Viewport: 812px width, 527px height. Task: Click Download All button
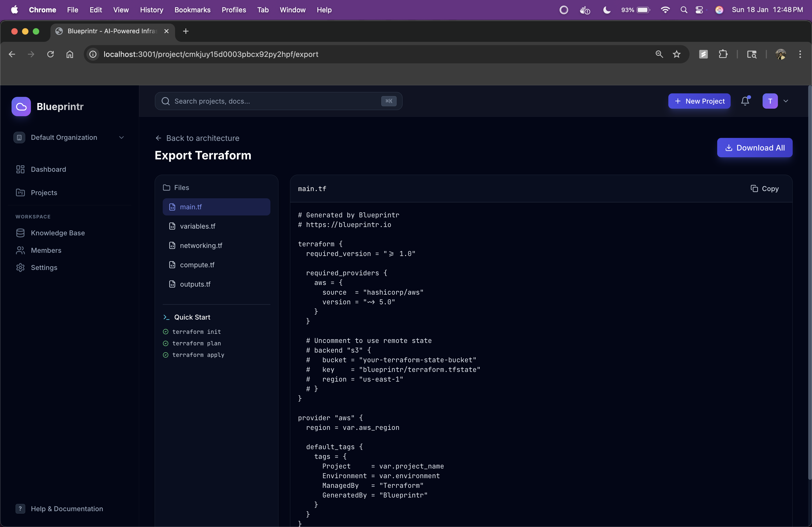coord(754,148)
